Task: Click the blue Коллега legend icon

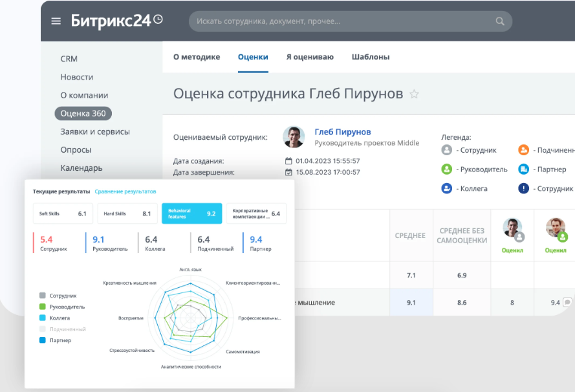Action: (x=447, y=188)
